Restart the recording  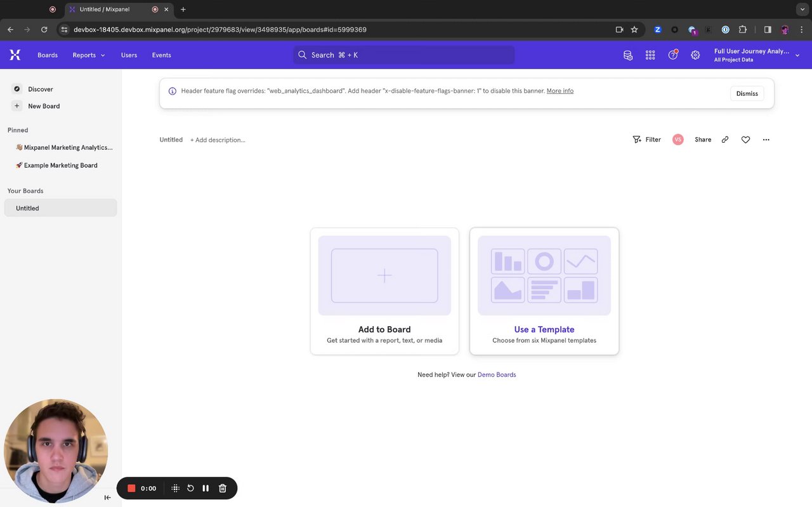(x=190, y=488)
